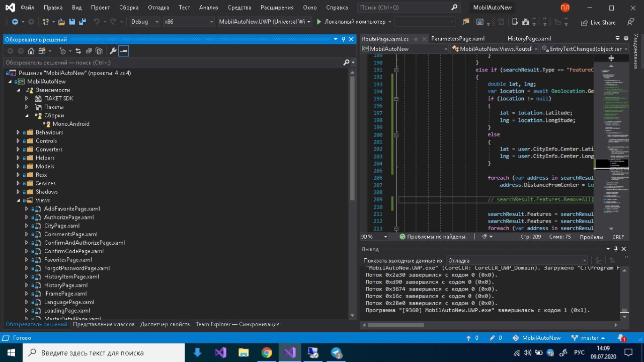Click the search magnifier in the title bar
This screenshot has height=362, width=644.
454,8
